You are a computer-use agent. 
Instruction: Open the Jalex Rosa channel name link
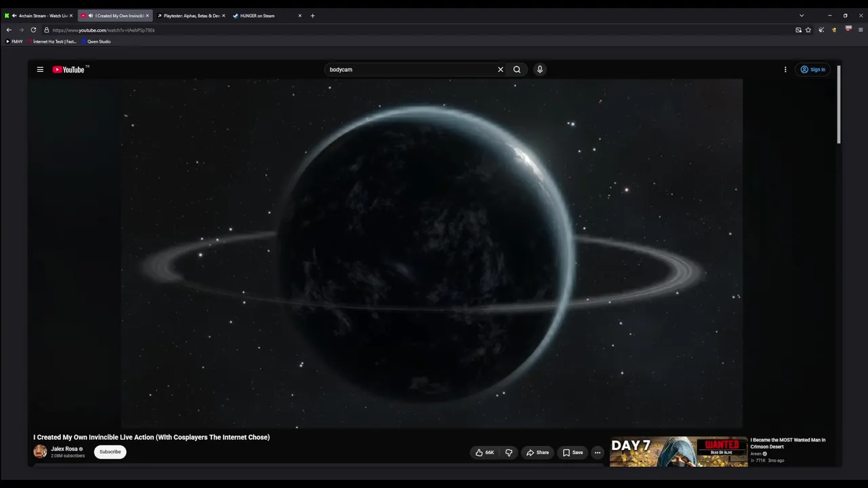[x=64, y=449]
